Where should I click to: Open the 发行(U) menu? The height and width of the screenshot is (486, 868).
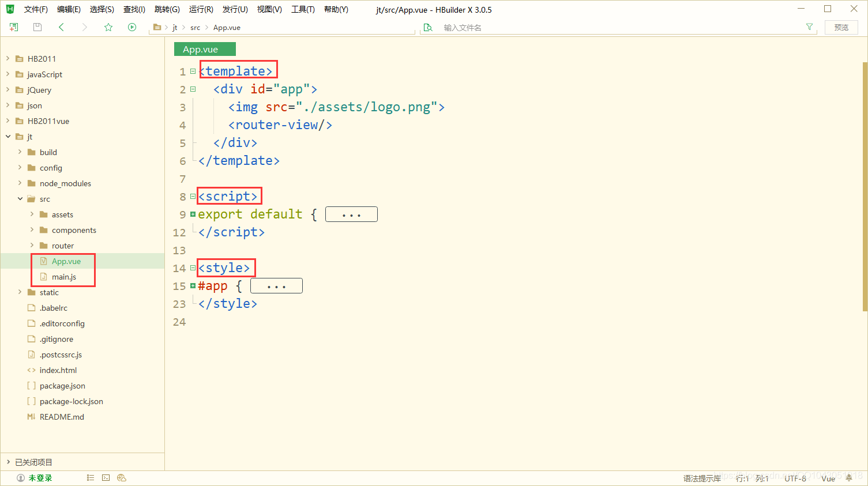click(235, 9)
